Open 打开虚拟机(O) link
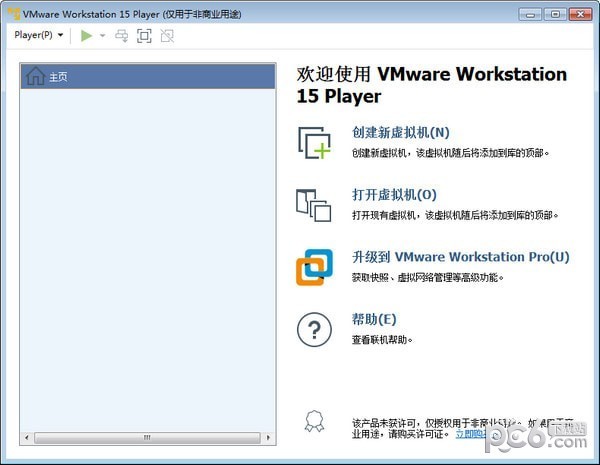The image size is (600, 465). (394, 195)
